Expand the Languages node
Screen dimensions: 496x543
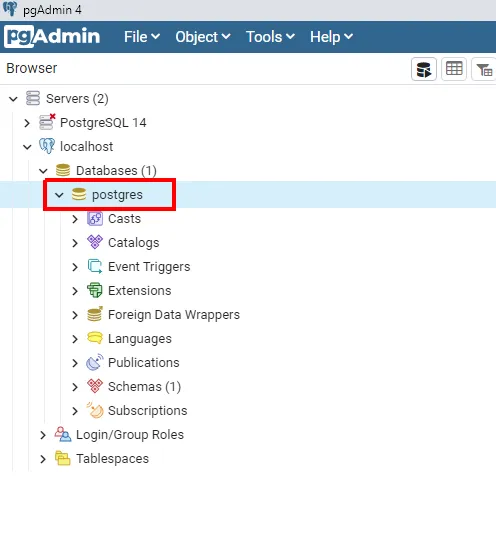[75, 339]
